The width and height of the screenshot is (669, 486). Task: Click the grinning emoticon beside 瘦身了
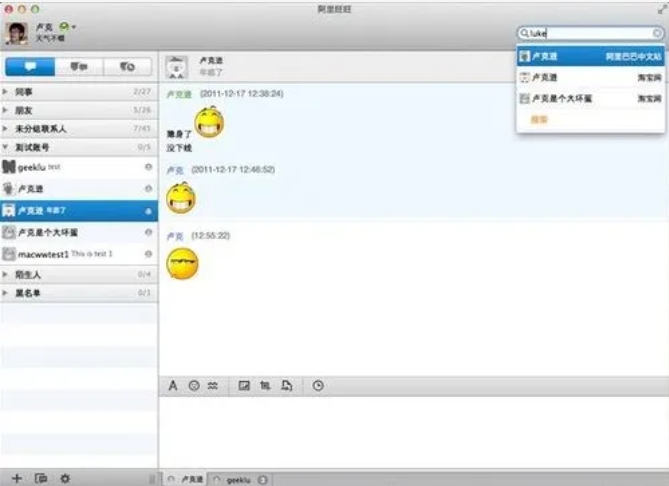[209, 122]
